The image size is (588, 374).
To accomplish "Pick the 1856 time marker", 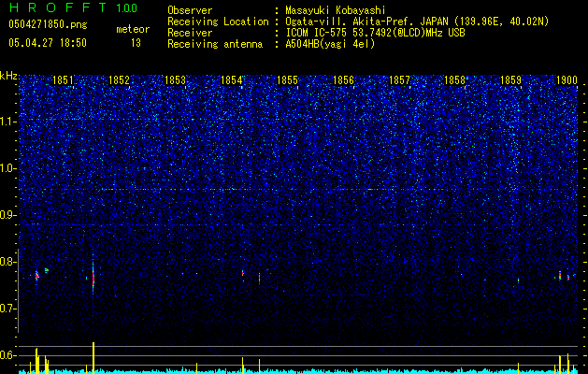I will [x=343, y=80].
